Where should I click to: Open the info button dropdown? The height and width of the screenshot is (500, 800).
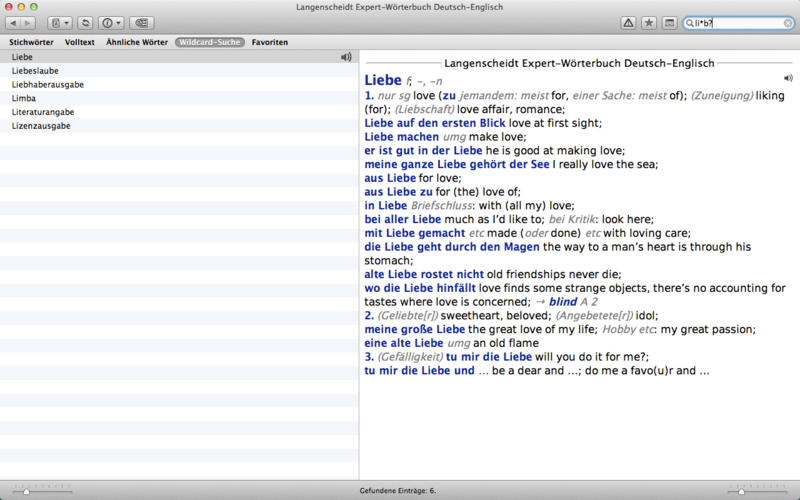pyautogui.click(x=111, y=23)
